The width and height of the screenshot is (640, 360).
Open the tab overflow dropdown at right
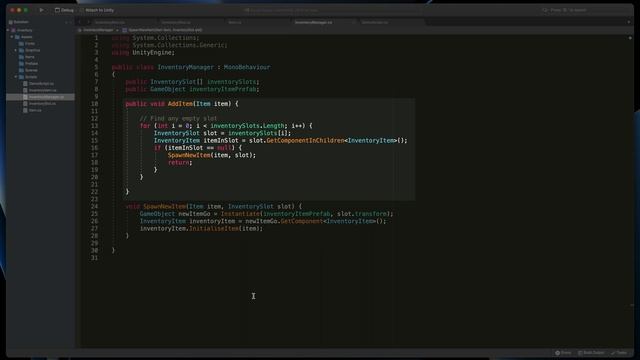(629, 22)
